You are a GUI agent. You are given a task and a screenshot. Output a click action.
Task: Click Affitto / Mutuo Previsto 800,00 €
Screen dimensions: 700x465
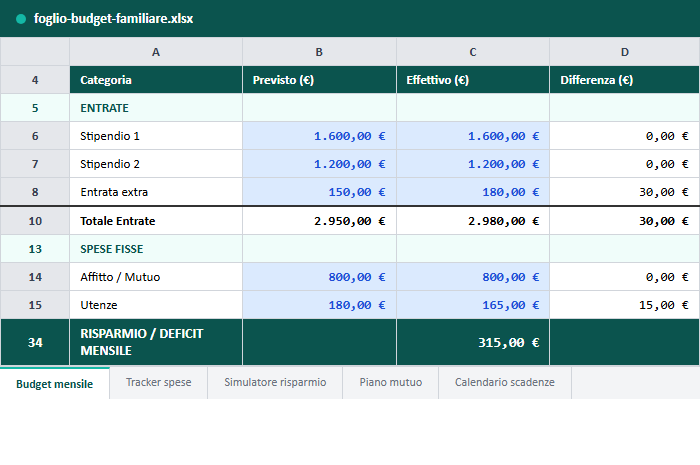[319, 277]
